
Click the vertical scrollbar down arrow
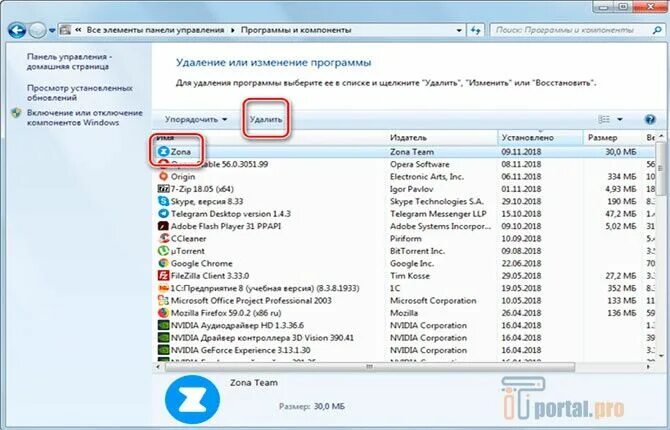pos(661,355)
